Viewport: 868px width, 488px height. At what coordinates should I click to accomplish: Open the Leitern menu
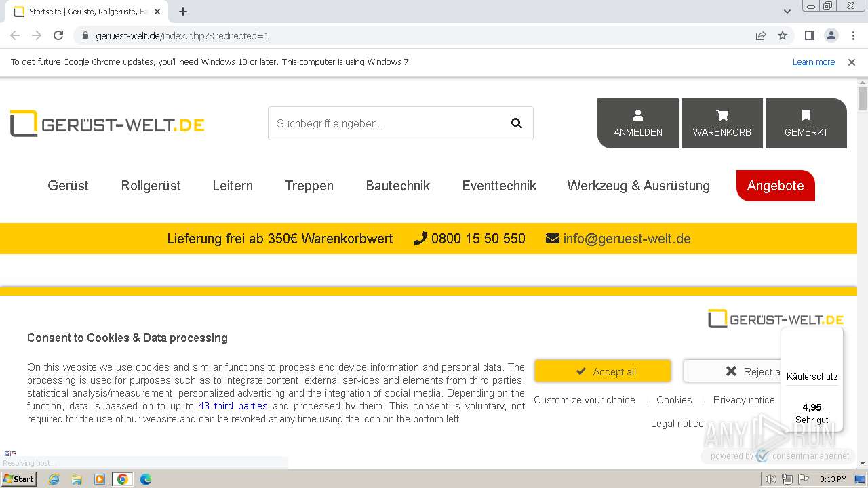tap(233, 186)
